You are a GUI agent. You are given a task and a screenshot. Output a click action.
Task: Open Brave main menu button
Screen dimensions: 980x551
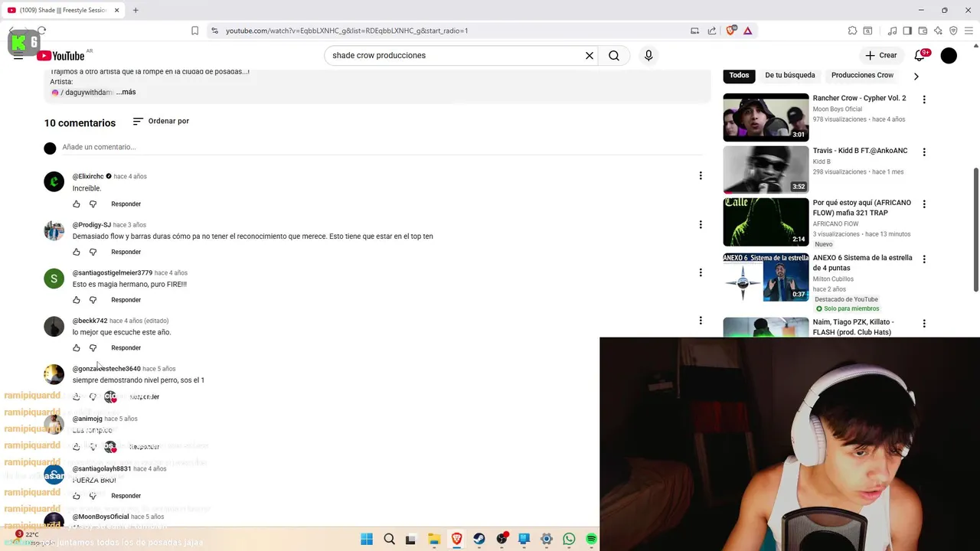[969, 31]
